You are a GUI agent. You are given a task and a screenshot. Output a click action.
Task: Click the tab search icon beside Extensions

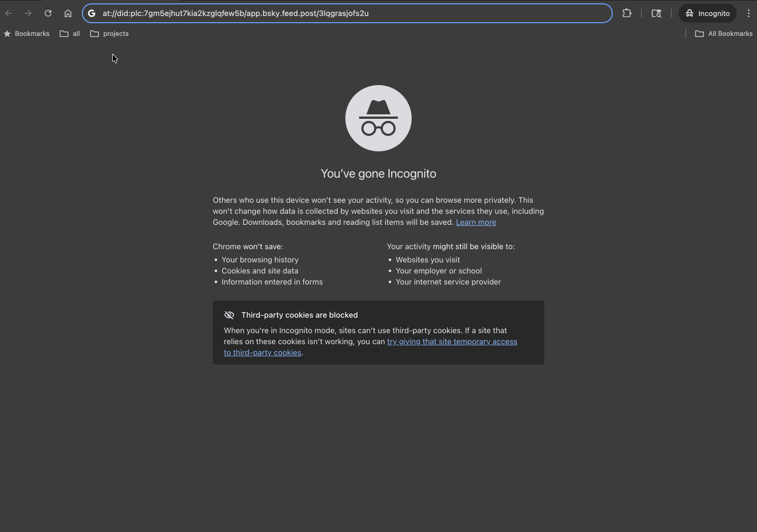656,13
